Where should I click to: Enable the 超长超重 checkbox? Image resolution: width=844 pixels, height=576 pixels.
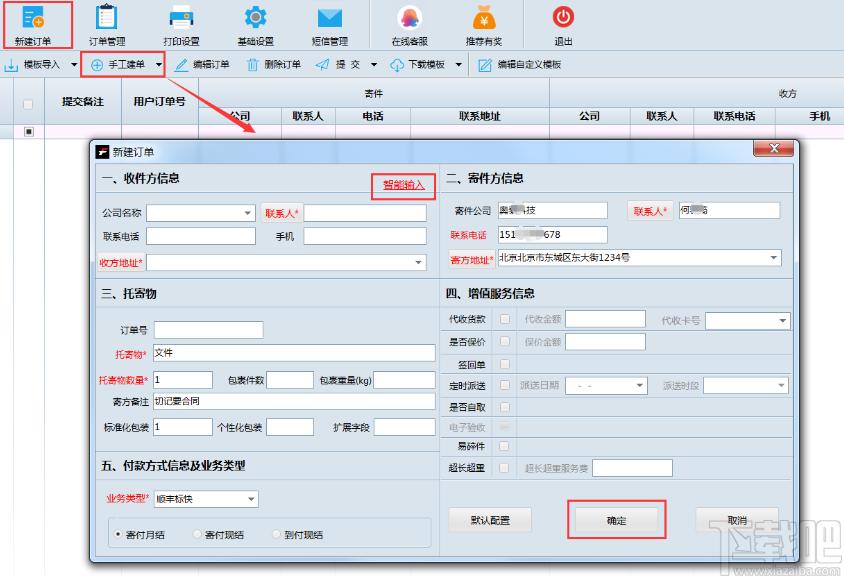504,468
